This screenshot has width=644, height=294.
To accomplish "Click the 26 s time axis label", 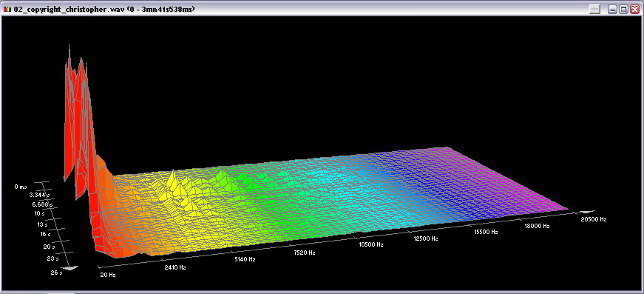I will click(x=56, y=273).
